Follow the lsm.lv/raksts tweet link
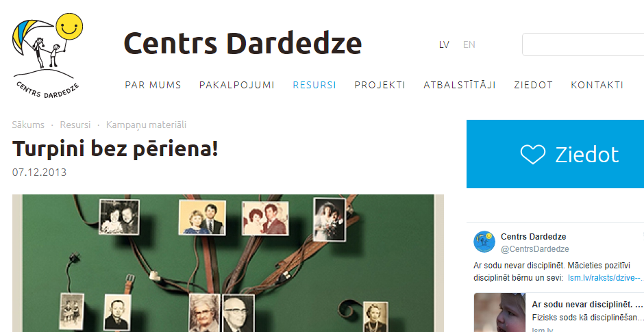 click(x=606, y=278)
